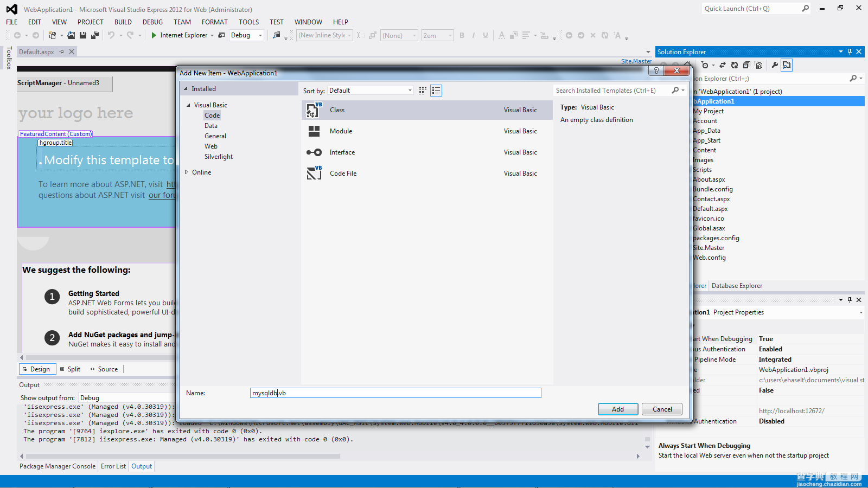Open Properties via wrench icon in Solution Explorer
The height and width of the screenshot is (488, 868).
[775, 65]
